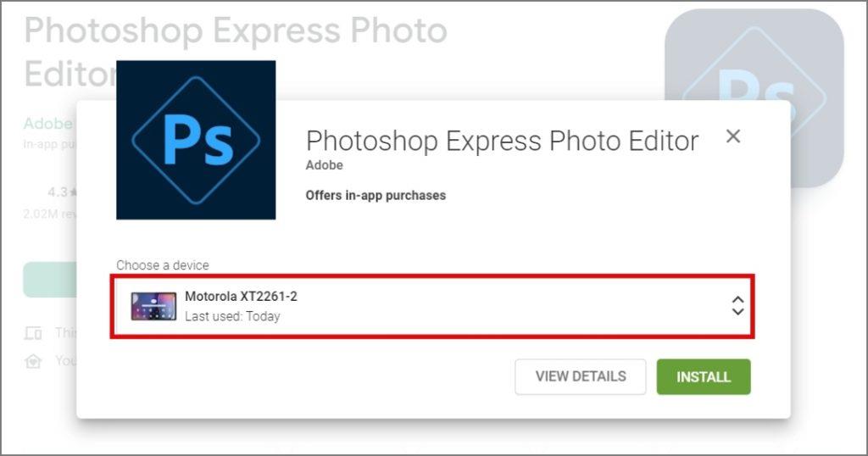Click the Last used: Today text
The image size is (868, 456).
click(232, 316)
